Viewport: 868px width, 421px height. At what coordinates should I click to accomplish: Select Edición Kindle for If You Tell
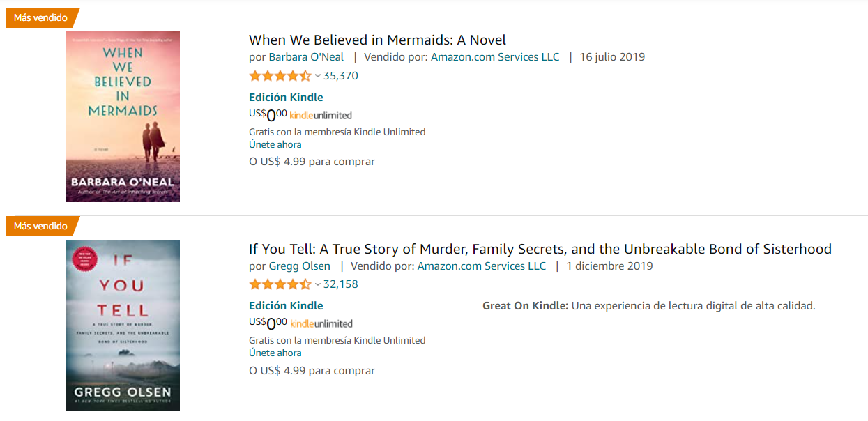point(286,305)
